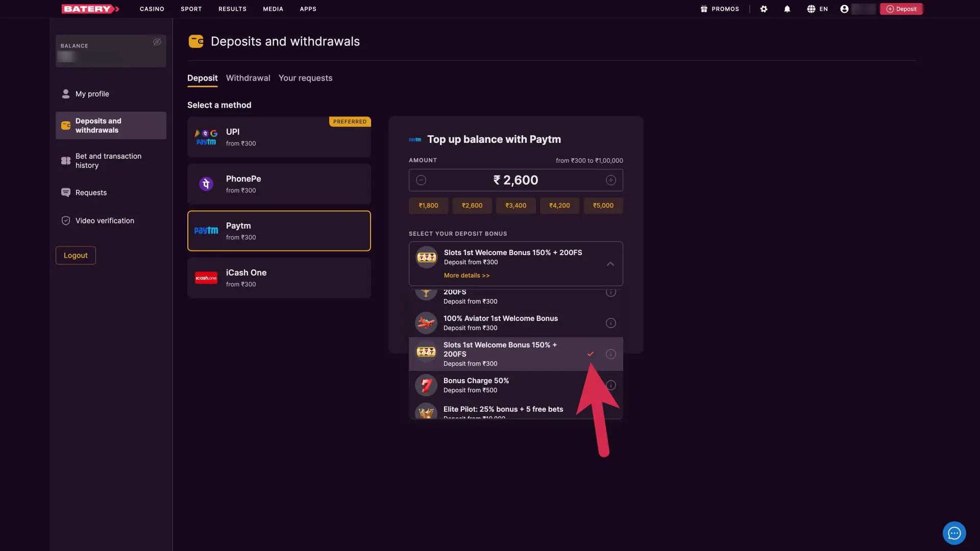Click the language globe icon

click(x=811, y=9)
